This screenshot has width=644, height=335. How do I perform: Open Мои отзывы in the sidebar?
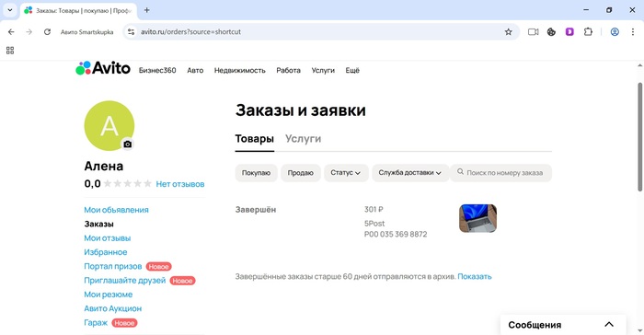108,238
